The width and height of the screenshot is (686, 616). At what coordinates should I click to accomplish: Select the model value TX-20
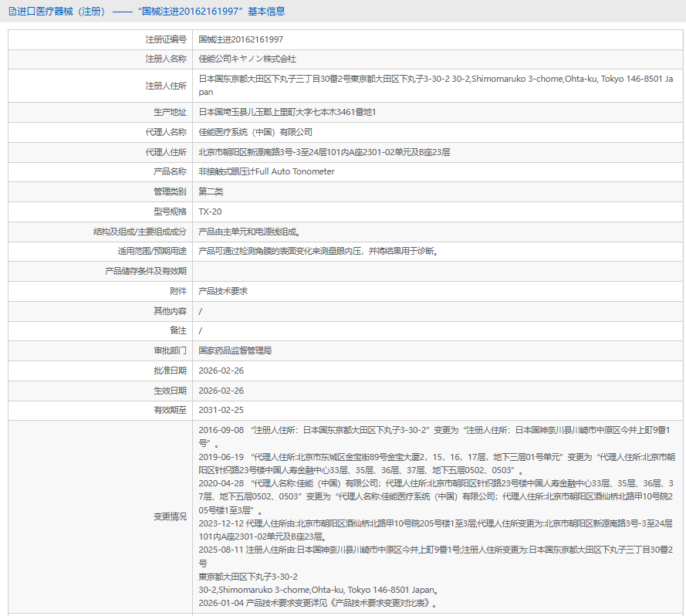(210, 212)
